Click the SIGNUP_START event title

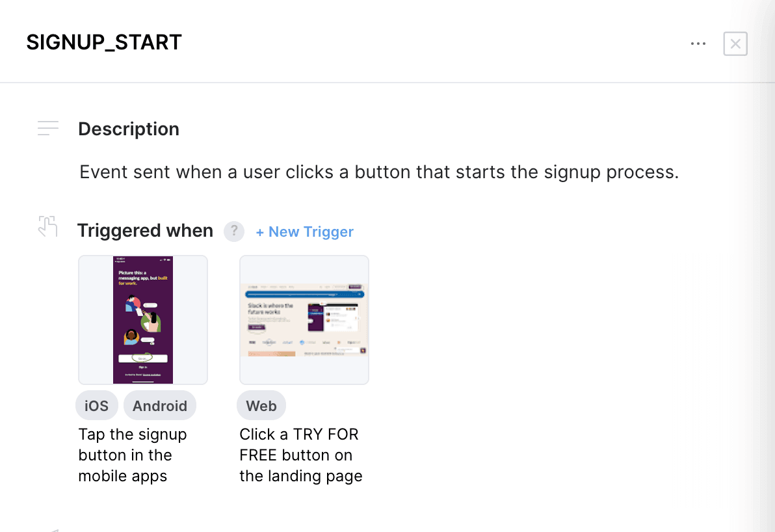point(104,42)
